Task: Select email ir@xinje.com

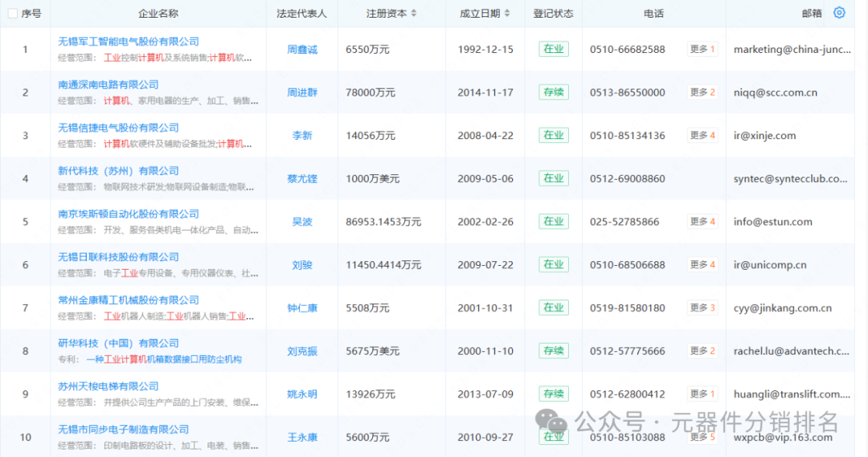Action: click(x=764, y=136)
